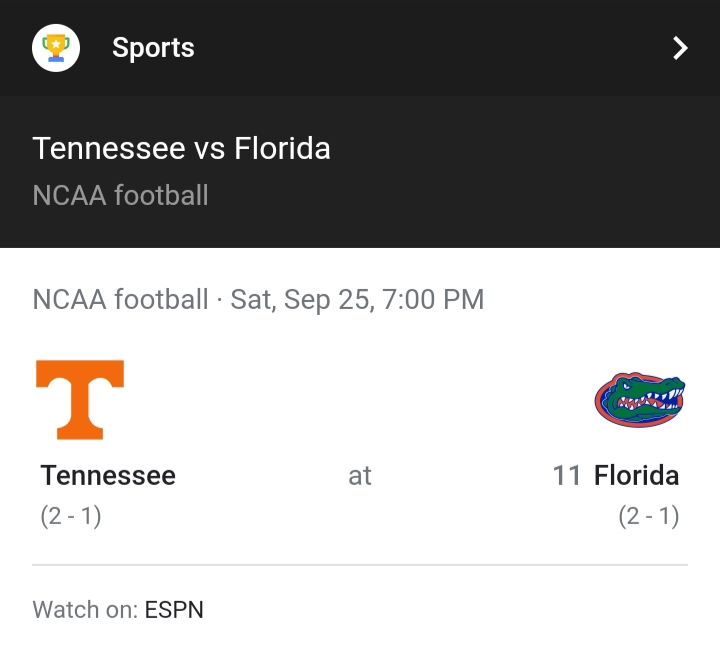Click Florida's (2 - 1) record
The width and height of the screenshot is (720, 648).
click(649, 516)
